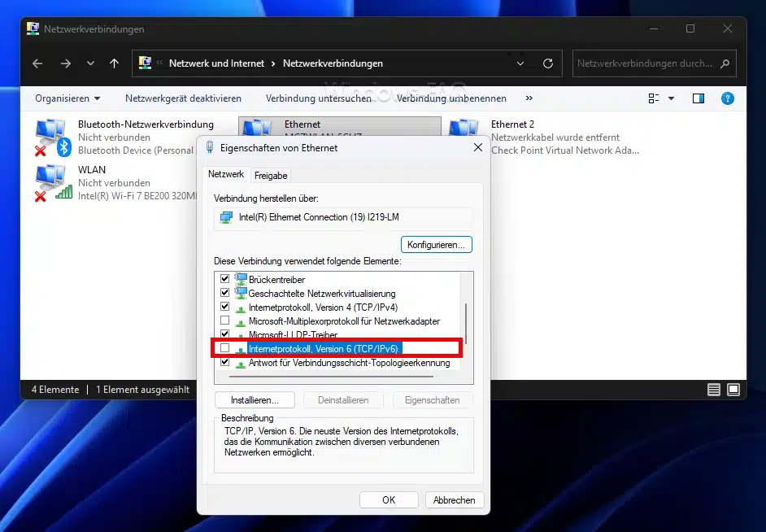Toggle the preview pane icon
This screenshot has height=532, width=766.
(698, 98)
